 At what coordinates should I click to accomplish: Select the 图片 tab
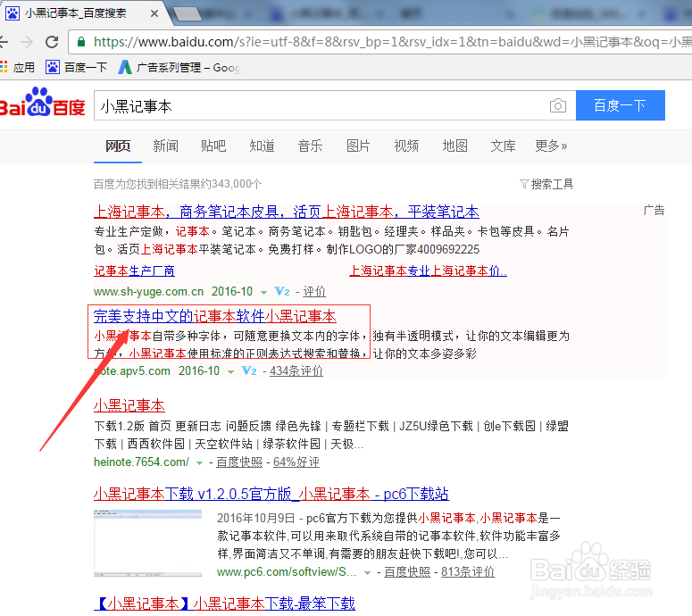(358, 146)
